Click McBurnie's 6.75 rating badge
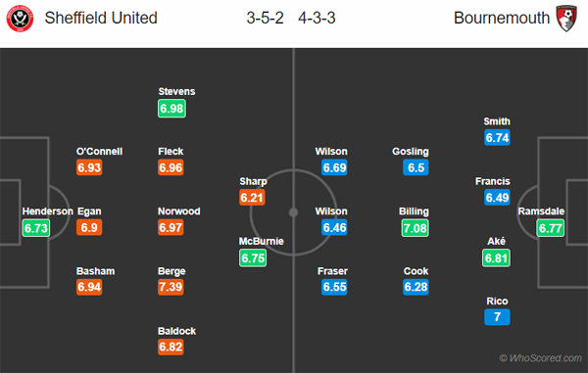The height and width of the screenshot is (373, 588). click(253, 257)
